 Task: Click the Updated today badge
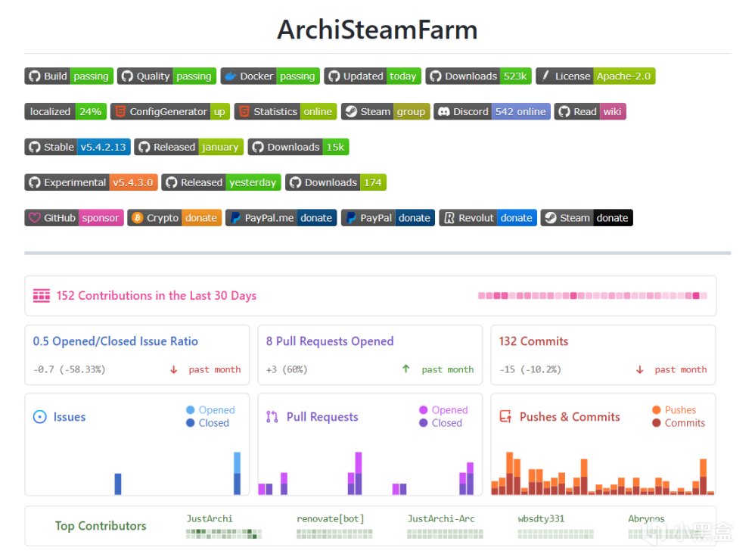(373, 76)
